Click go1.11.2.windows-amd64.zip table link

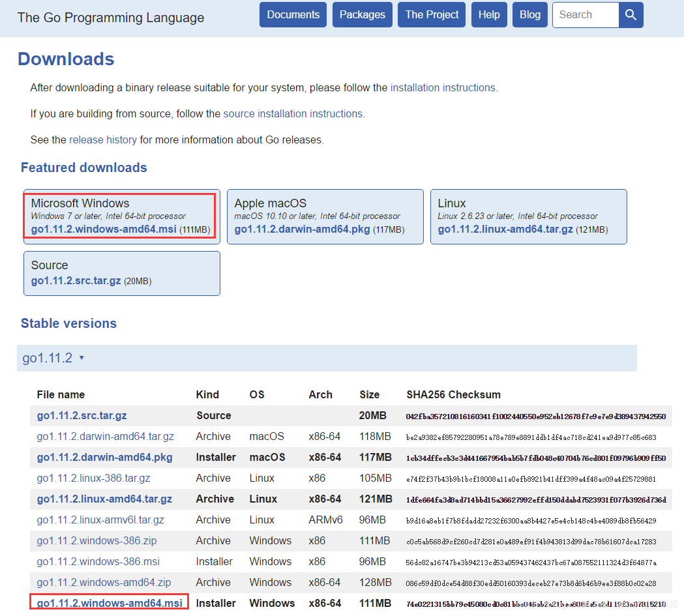tap(104, 583)
